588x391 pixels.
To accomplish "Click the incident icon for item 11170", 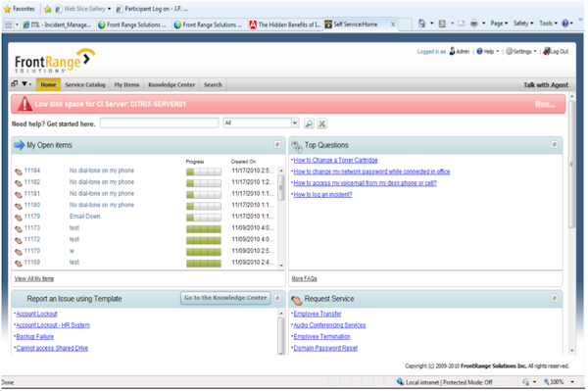I will [x=19, y=252].
